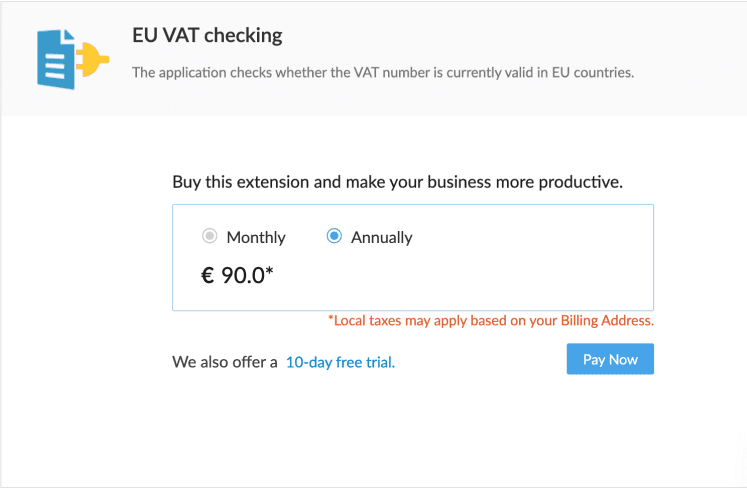Screen dimensions: 747x488
Task: Click the Monthly label text
Action: click(256, 237)
